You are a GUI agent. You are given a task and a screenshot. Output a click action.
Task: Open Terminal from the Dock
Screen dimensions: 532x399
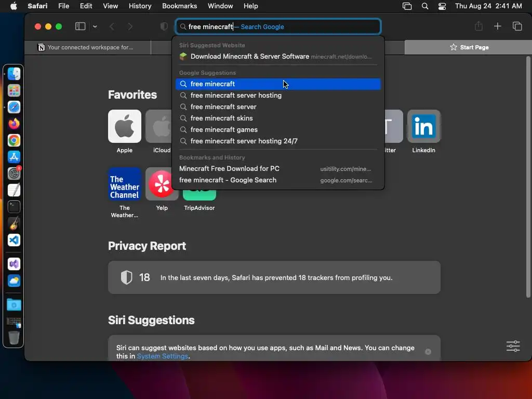[x=14, y=207]
